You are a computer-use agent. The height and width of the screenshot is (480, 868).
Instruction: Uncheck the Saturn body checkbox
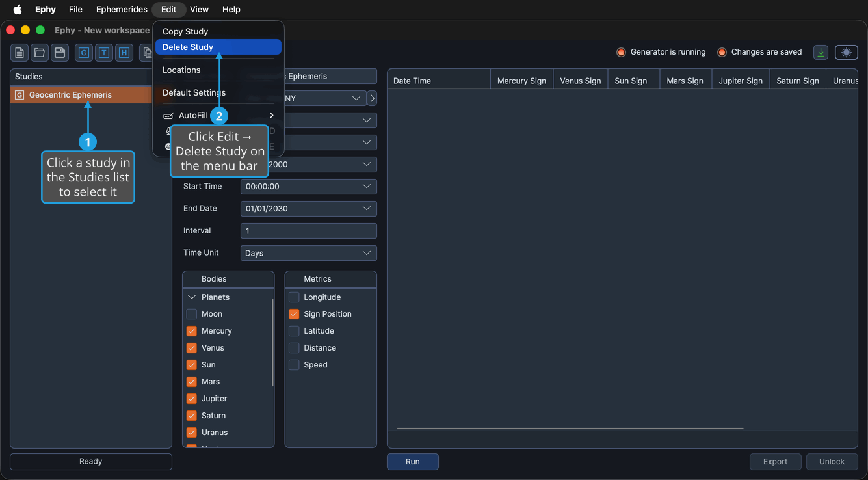click(192, 416)
